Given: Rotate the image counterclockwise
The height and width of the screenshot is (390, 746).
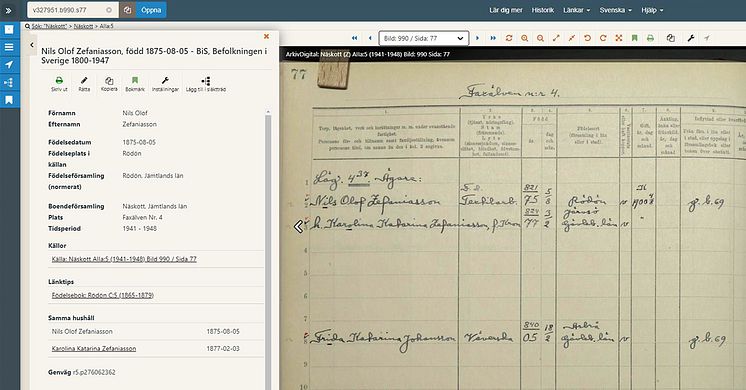Looking at the screenshot, I should click(587, 38).
